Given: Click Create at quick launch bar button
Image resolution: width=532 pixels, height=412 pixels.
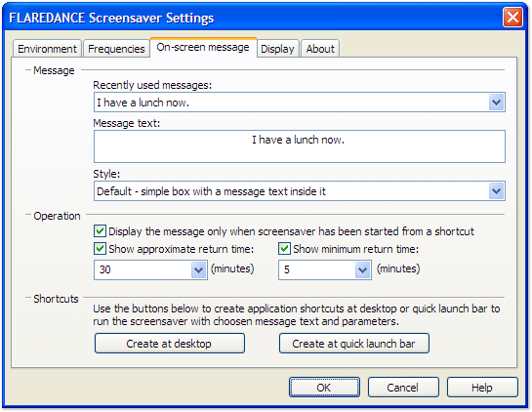Looking at the screenshot, I should coord(354,344).
